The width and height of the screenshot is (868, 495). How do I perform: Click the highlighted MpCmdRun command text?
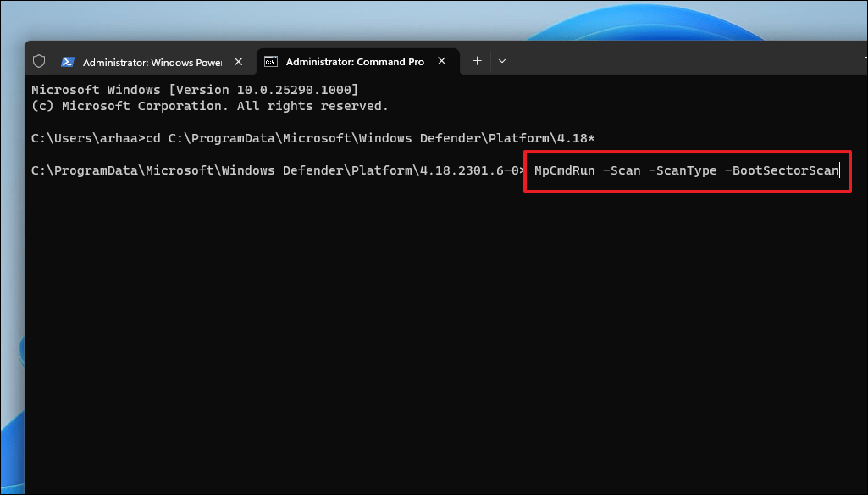(x=562, y=170)
